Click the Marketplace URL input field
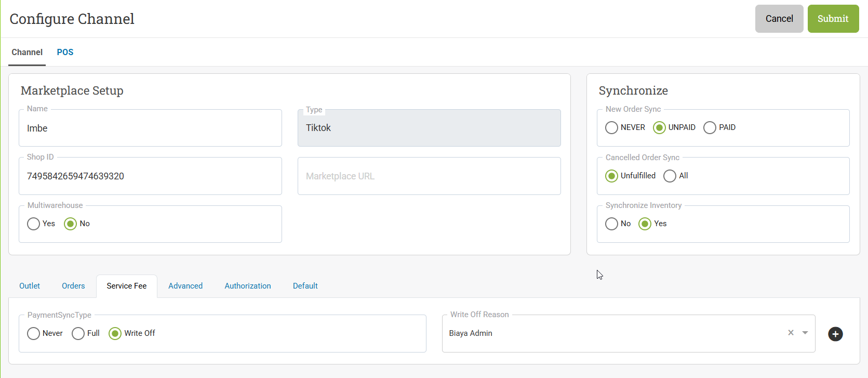 tap(429, 176)
